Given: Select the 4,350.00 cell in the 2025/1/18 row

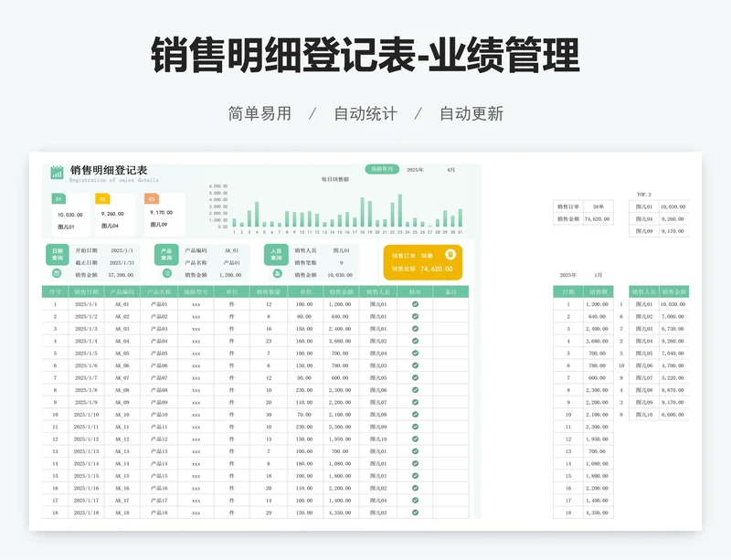Looking at the screenshot, I should click(x=340, y=512).
